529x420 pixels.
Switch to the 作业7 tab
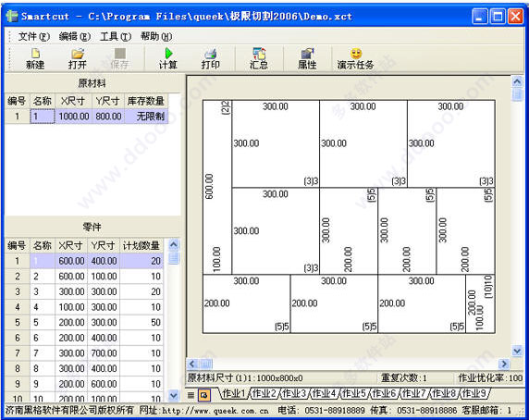tap(413, 393)
